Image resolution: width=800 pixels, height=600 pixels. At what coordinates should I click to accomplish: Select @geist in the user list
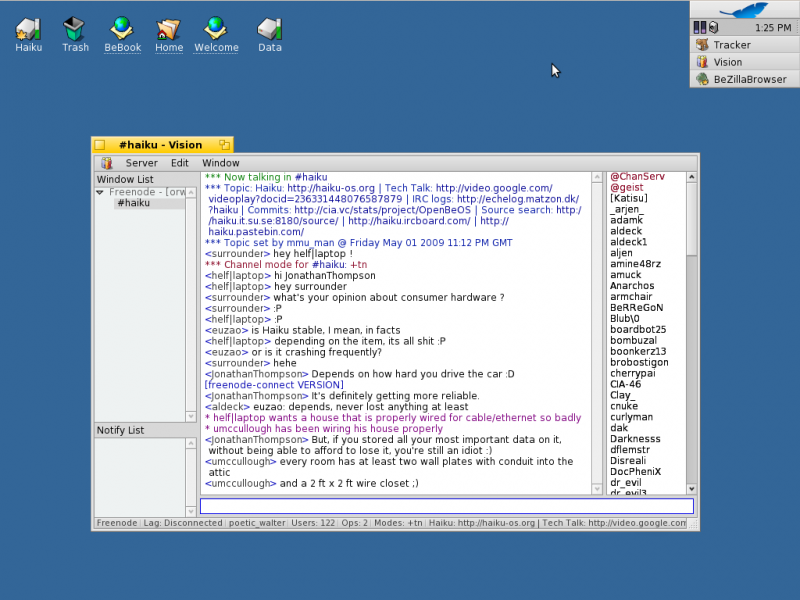pyautogui.click(x=627, y=188)
